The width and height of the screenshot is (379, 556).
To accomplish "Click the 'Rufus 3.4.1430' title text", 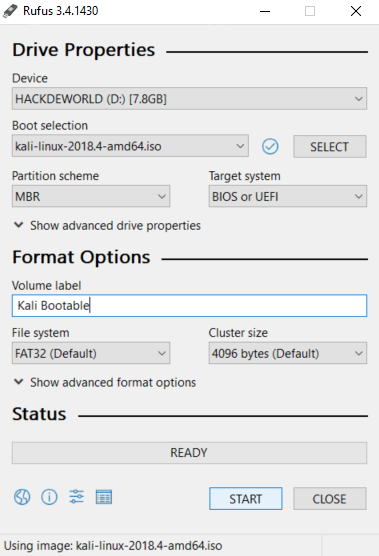I will click(x=60, y=11).
